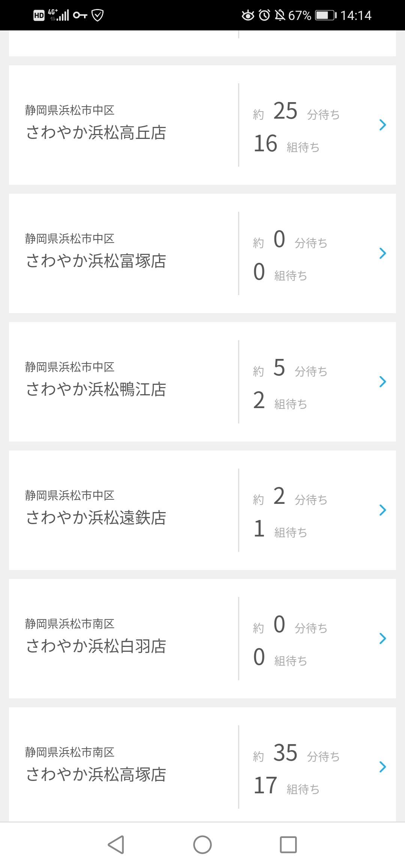Tap the alarm clock status icon

tap(264, 15)
